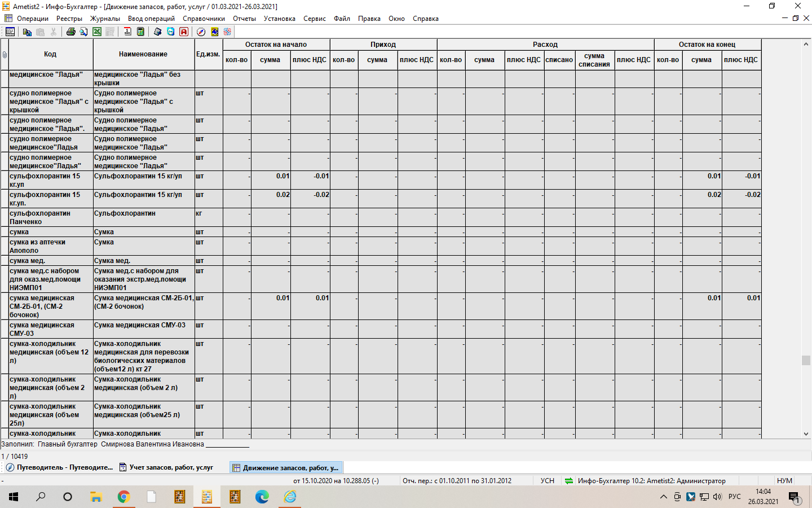Open the compass guide icon in the toolbar
812x508 pixels.
[201, 32]
